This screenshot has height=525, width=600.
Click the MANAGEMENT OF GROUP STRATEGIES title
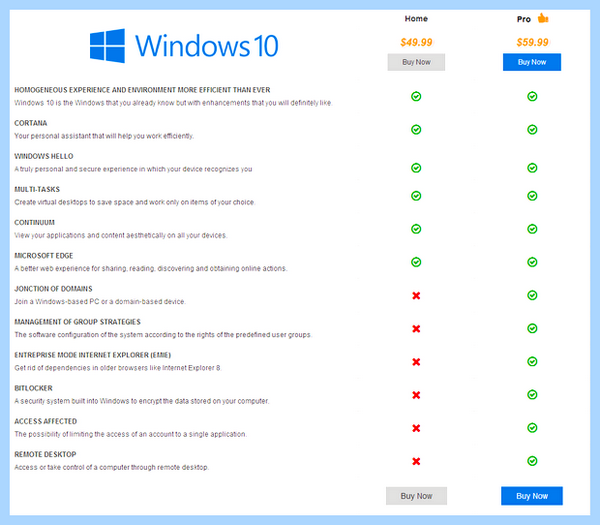pyautogui.click(x=77, y=322)
